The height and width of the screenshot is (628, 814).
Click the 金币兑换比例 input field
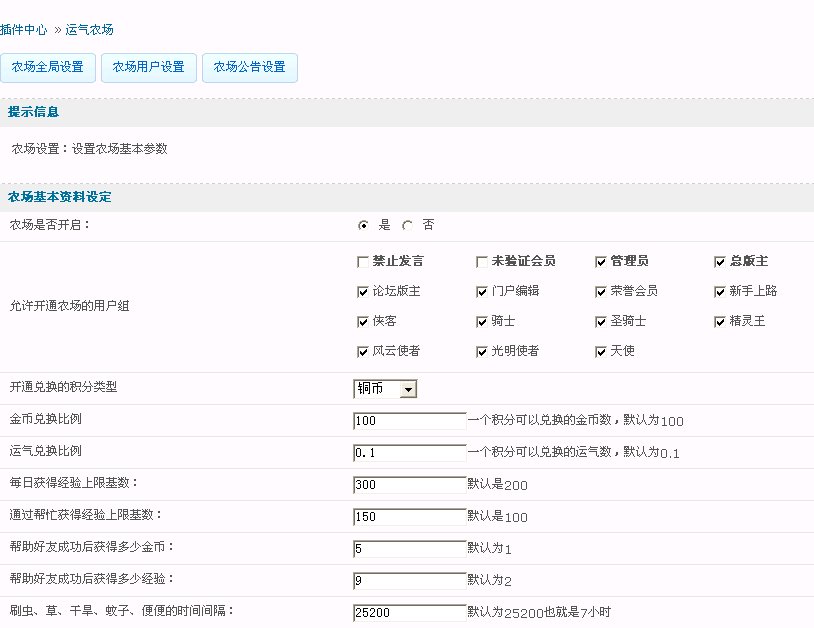[x=409, y=421]
